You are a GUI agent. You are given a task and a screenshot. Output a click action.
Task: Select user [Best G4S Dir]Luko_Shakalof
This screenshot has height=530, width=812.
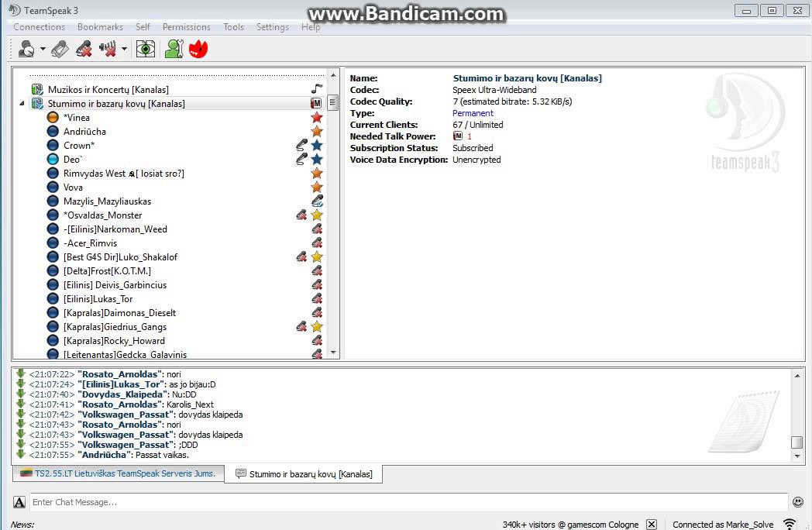click(x=120, y=257)
